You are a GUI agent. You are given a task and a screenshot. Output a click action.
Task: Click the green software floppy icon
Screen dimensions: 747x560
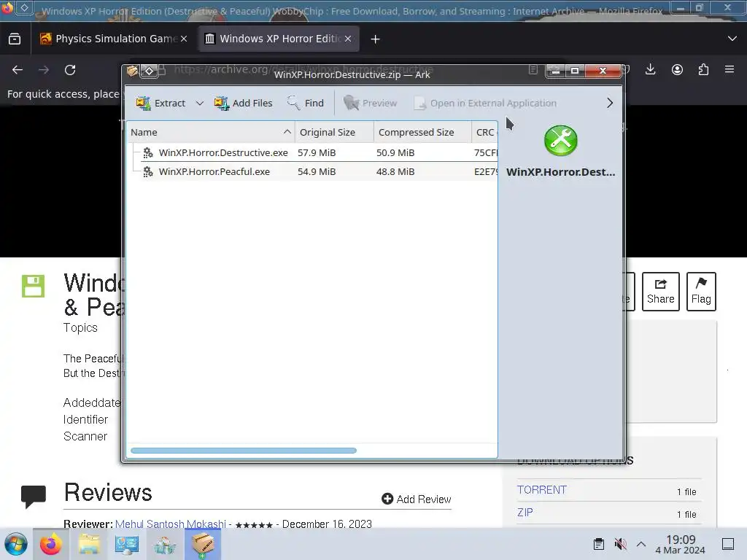tap(34, 286)
